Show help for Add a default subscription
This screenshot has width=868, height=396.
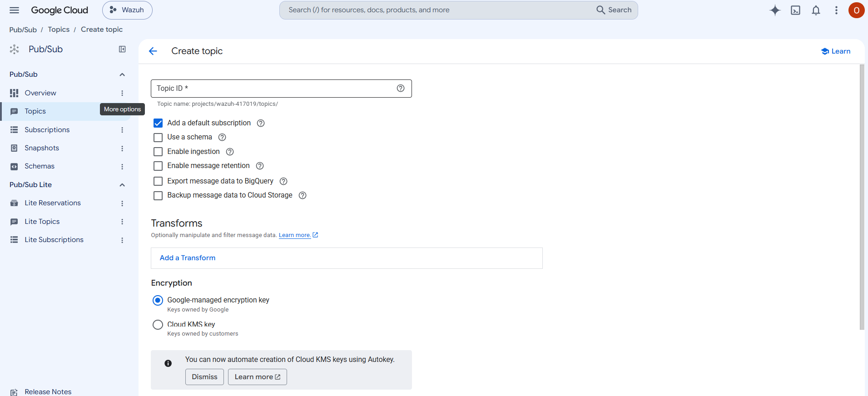[261, 123]
